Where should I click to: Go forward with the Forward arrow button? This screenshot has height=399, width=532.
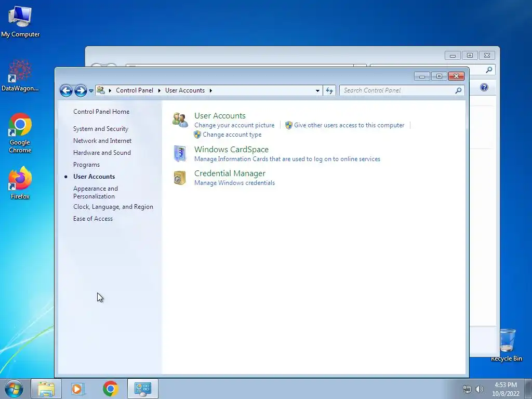click(81, 90)
